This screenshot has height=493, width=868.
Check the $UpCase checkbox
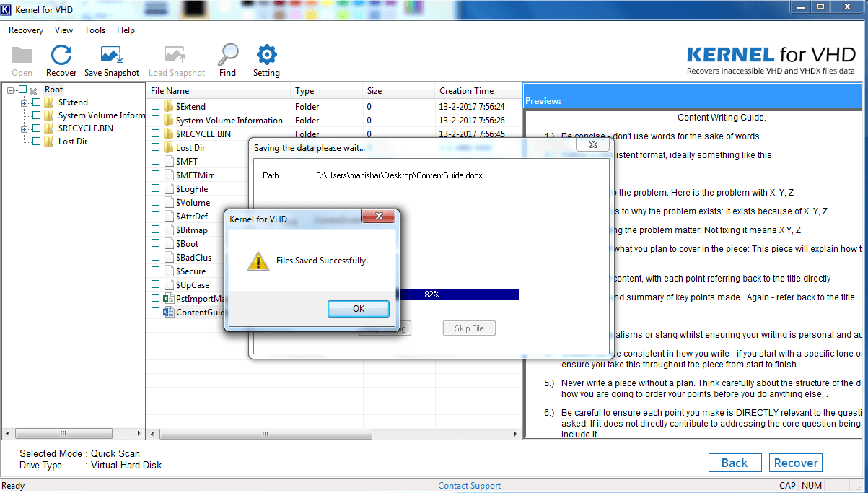155,284
